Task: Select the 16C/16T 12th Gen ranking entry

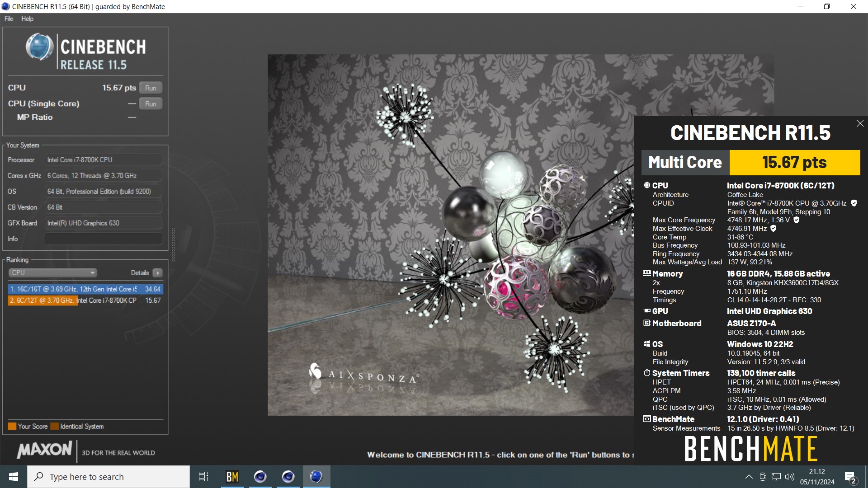Action: pos(85,289)
